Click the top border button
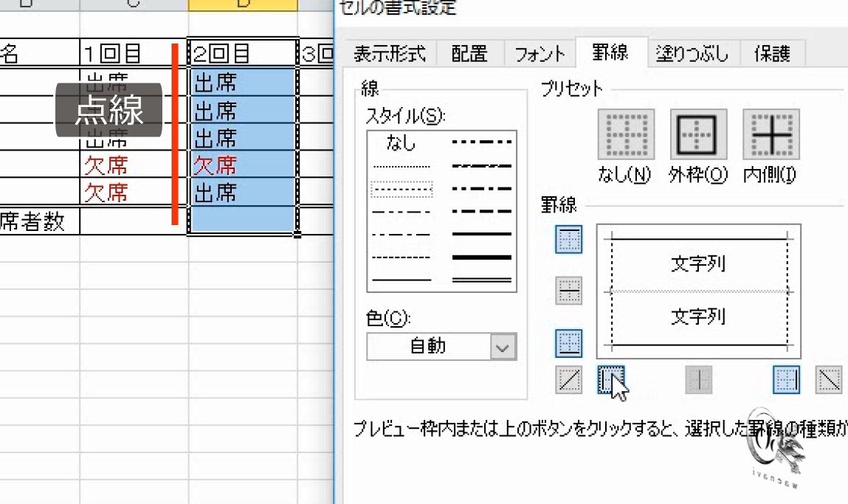The height and width of the screenshot is (504, 848). pos(568,241)
